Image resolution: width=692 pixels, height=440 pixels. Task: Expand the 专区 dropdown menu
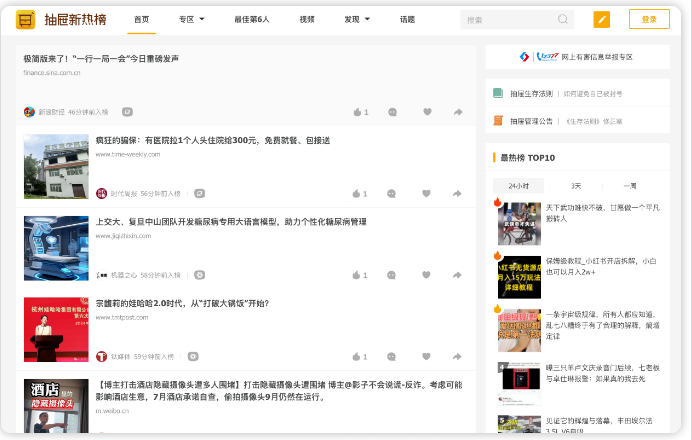[x=192, y=19]
